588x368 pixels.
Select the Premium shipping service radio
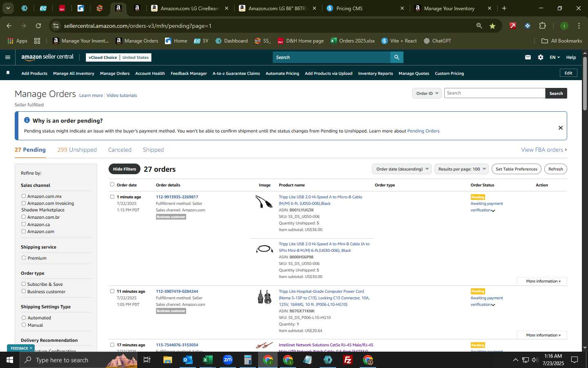click(24, 258)
